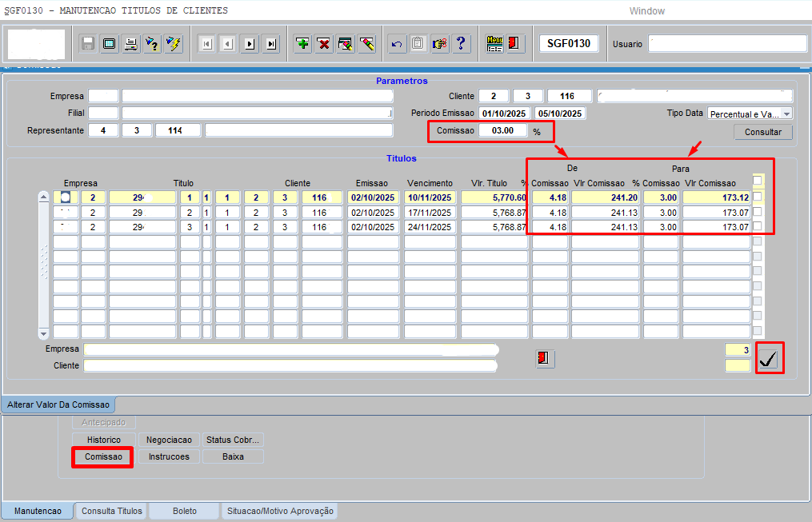
Task: Click the save diskette toolbar icon
Action: tap(88, 44)
